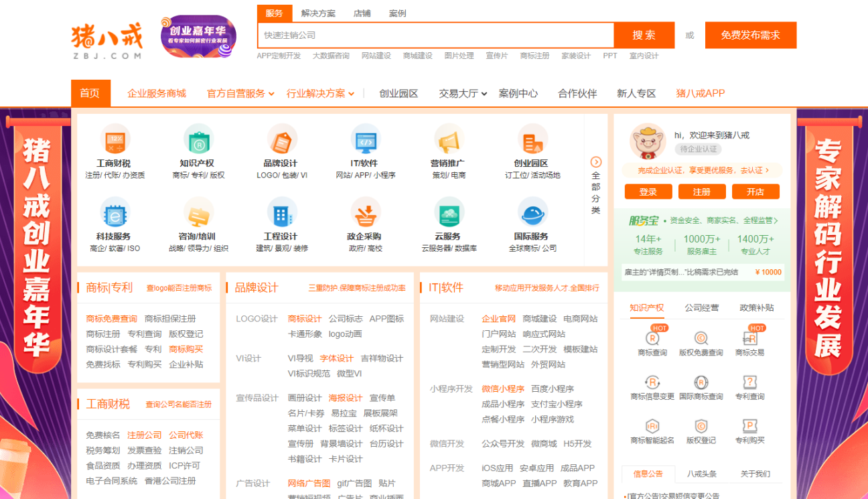The height and width of the screenshot is (499, 868).
Task: Expand the 行业解决方案 dropdown
Action: point(320,94)
